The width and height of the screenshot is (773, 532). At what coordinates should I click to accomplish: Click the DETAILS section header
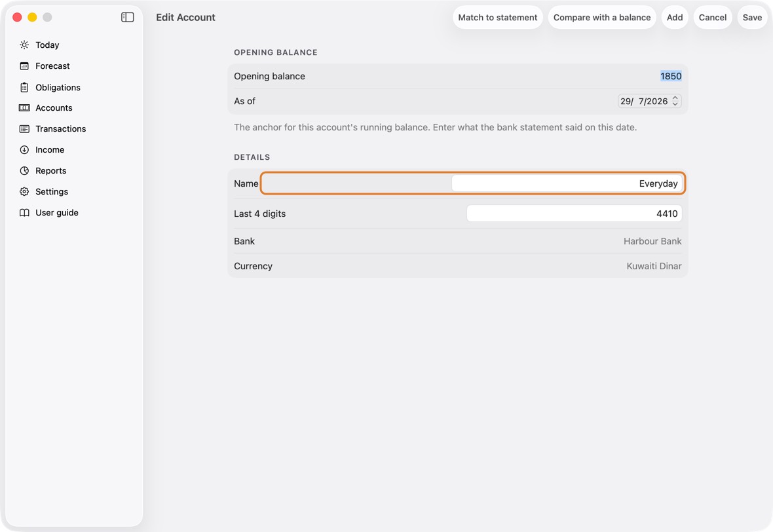click(252, 157)
